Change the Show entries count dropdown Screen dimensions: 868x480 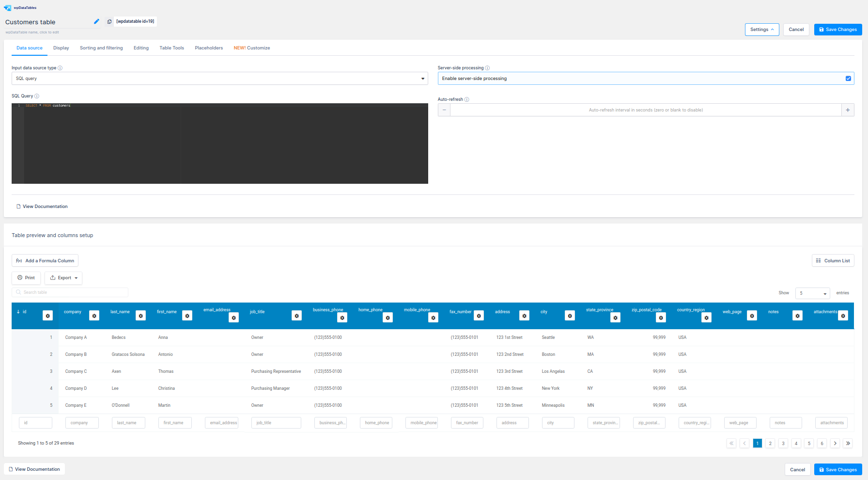(x=812, y=293)
